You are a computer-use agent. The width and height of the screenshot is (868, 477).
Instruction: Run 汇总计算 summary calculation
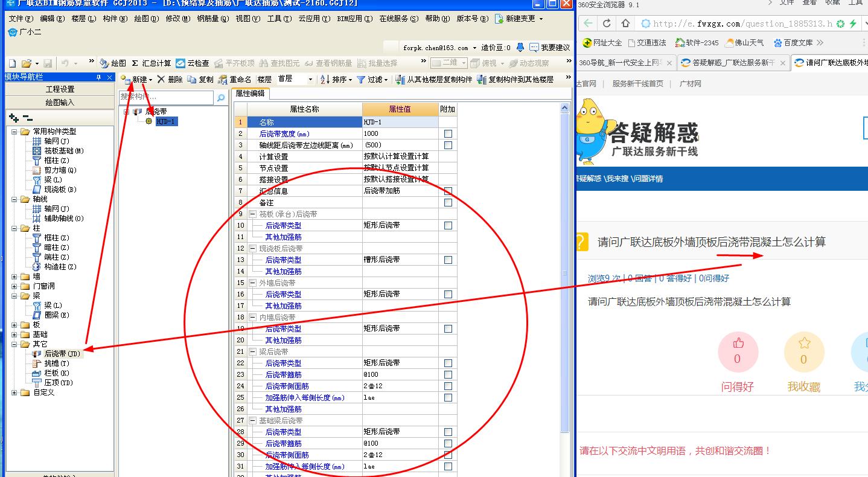(x=152, y=63)
